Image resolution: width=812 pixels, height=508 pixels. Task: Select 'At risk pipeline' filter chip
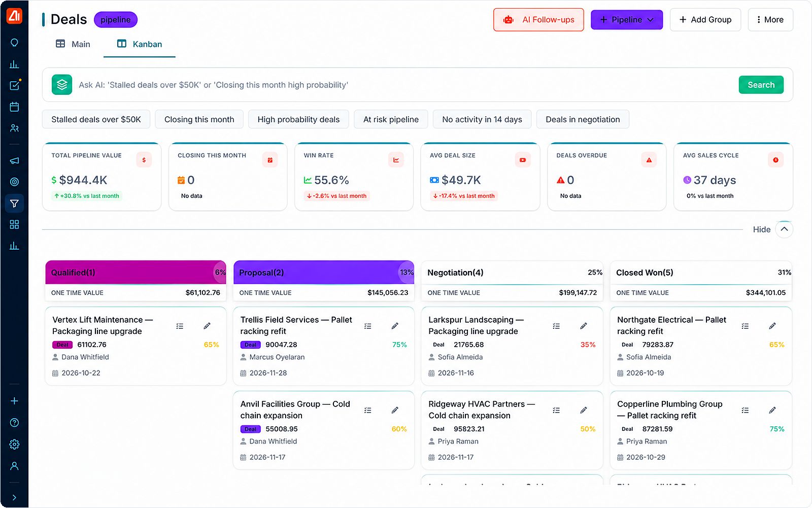(x=391, y=119)
